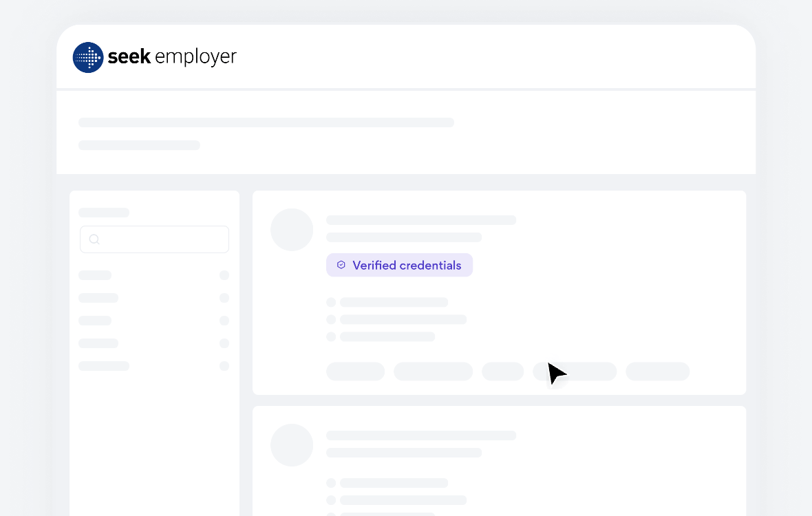Select the second filter row in sidebar
The width and height of the screenshot is (812, 516).
coord(98,298)
